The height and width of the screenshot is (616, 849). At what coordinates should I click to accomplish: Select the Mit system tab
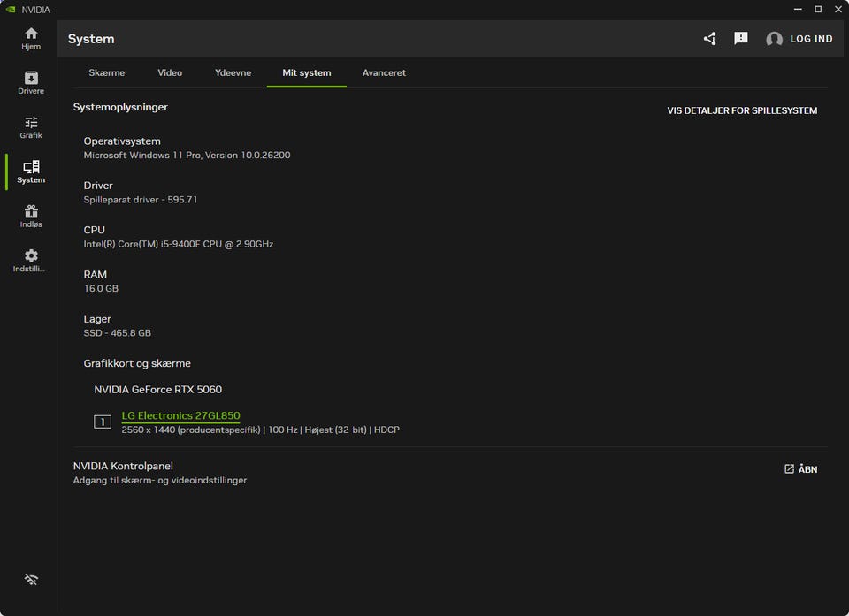(307, 72)
